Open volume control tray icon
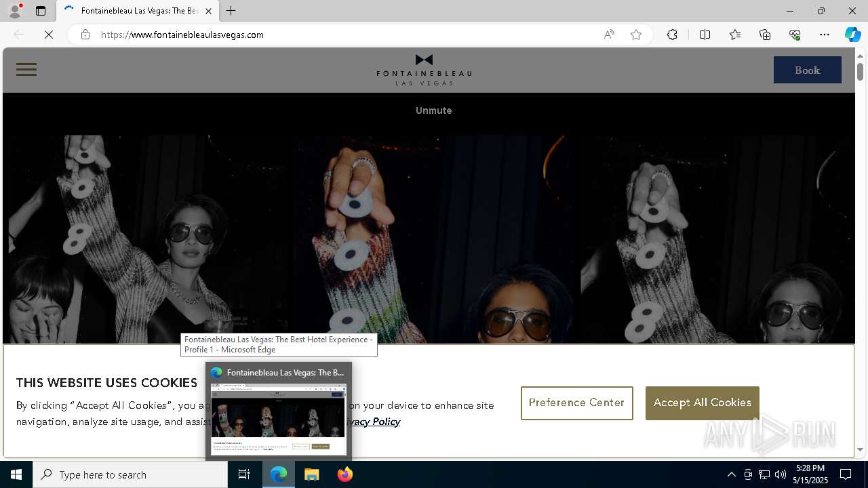Screen dimensions: 868x488 [781, 474]
